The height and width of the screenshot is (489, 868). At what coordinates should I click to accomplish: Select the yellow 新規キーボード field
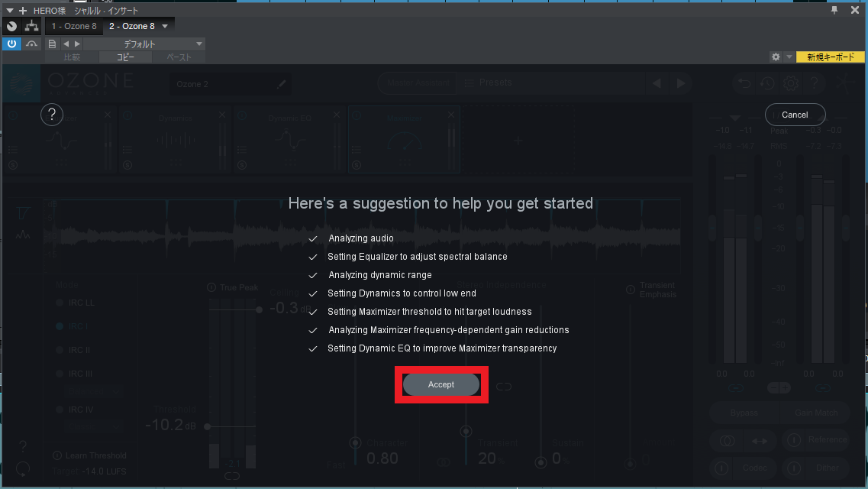tap(830, 57)
